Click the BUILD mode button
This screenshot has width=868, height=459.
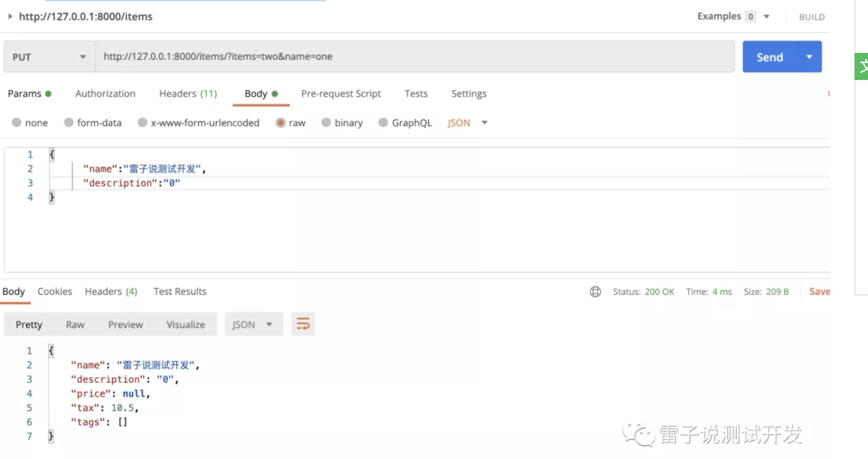(x=811, y=17)
